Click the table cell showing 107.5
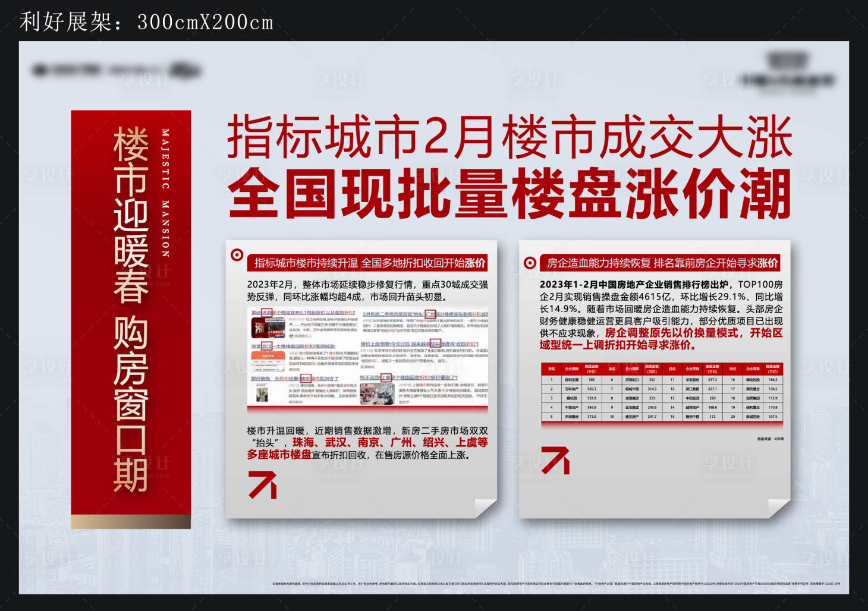The width and height of the screenshot is (868, 611). click(773, 417)
